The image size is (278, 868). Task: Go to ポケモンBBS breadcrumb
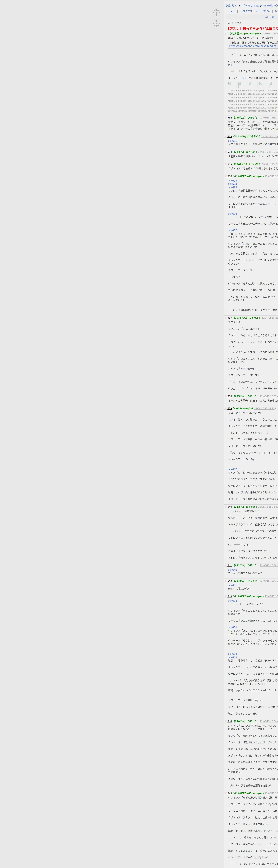250,6
